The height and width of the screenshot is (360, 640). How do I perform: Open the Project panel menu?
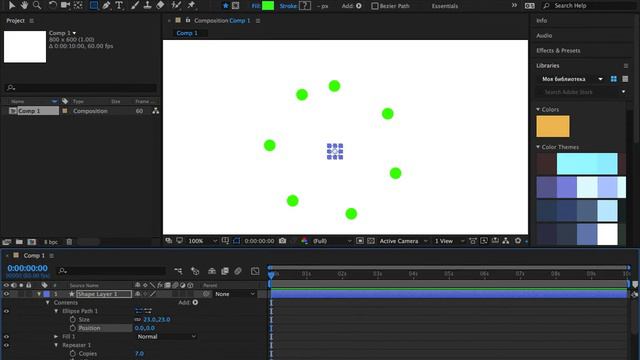click(31, 20)
